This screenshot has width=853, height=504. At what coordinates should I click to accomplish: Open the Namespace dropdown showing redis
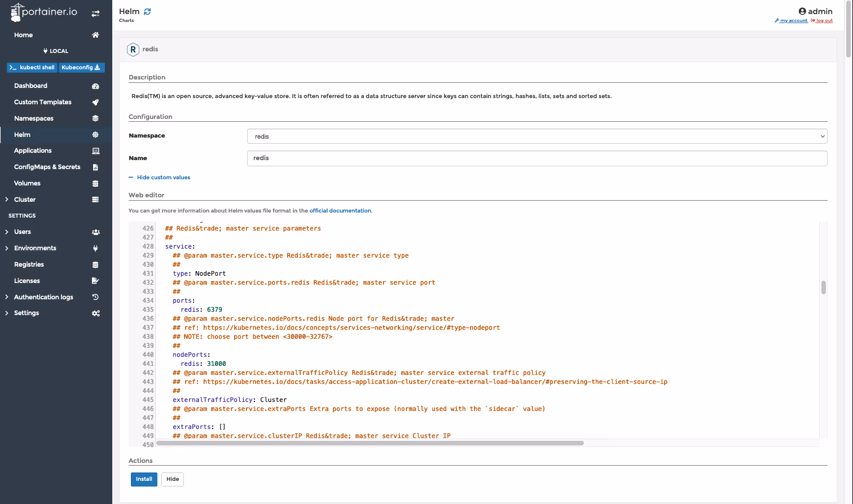[537, 136]
